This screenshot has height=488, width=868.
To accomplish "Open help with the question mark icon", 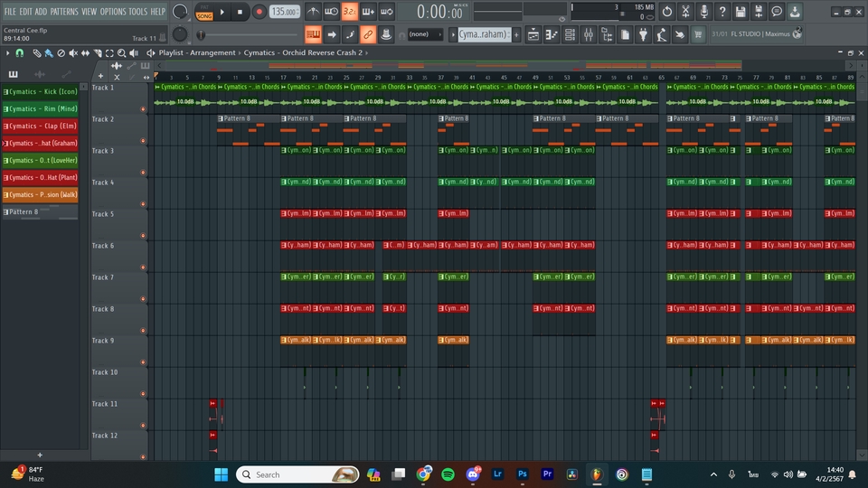I will pos(722,11).
